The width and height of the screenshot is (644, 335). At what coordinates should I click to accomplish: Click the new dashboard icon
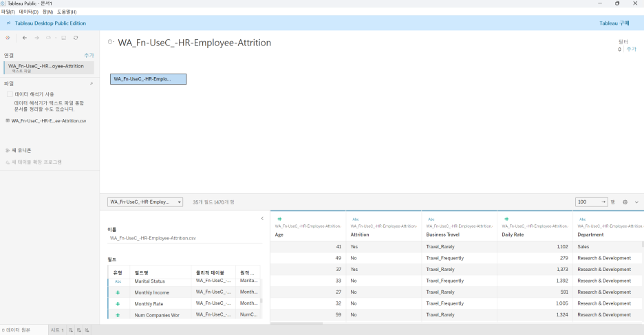pyautogui.click(x=79, y=330)
